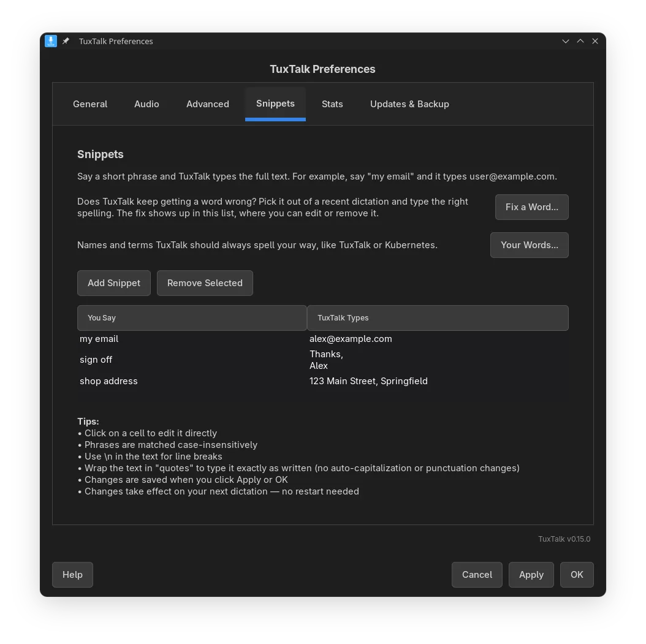646x644 pixels.
Task: Select the Snippets tab
Action: [275, 104]
